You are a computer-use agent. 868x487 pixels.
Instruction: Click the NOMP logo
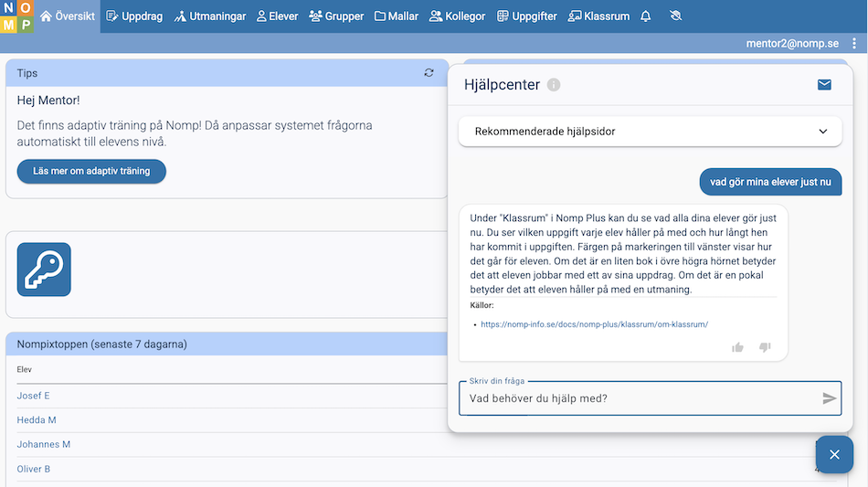tap(16, 16)
